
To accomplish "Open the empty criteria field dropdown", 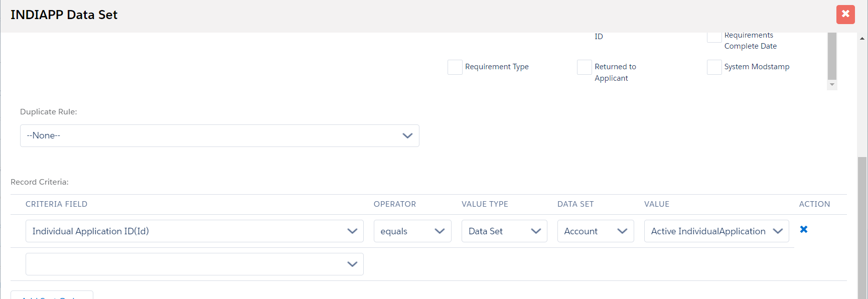I will tap(194, 264).
